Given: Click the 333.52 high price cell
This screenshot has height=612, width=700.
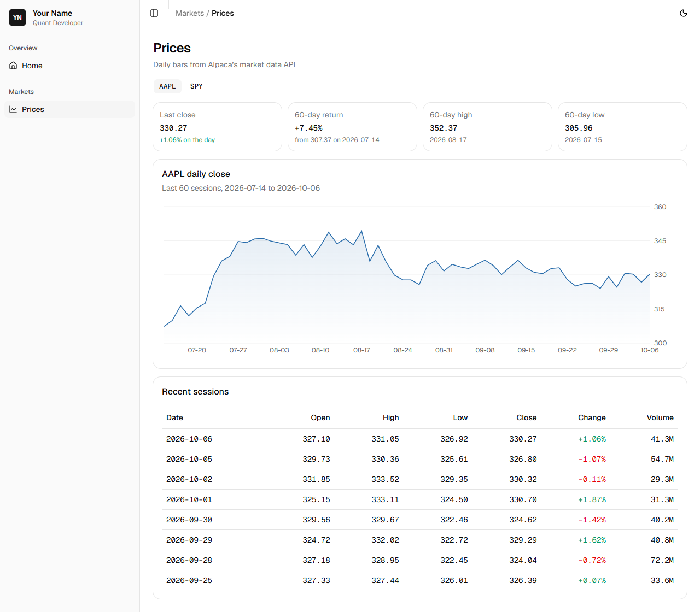Looking at the screenshot, I should click(x=385, y=479).
